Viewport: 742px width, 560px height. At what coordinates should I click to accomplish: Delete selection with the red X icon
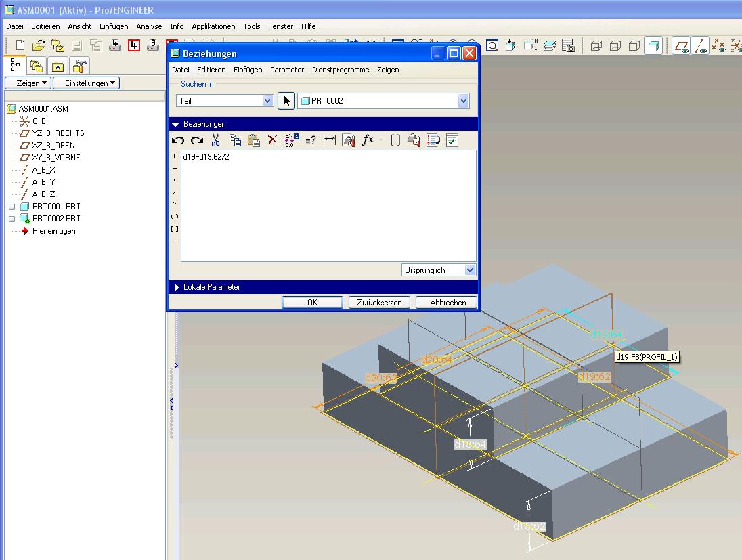point(273,139)
